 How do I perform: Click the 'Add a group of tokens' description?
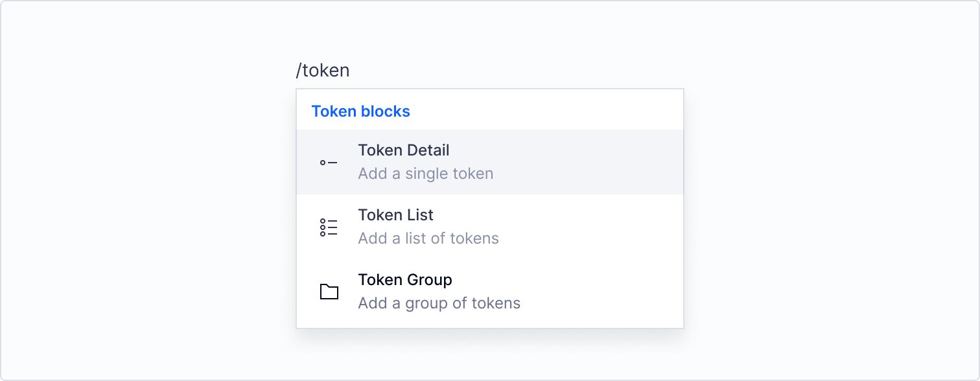click(439, 303)
